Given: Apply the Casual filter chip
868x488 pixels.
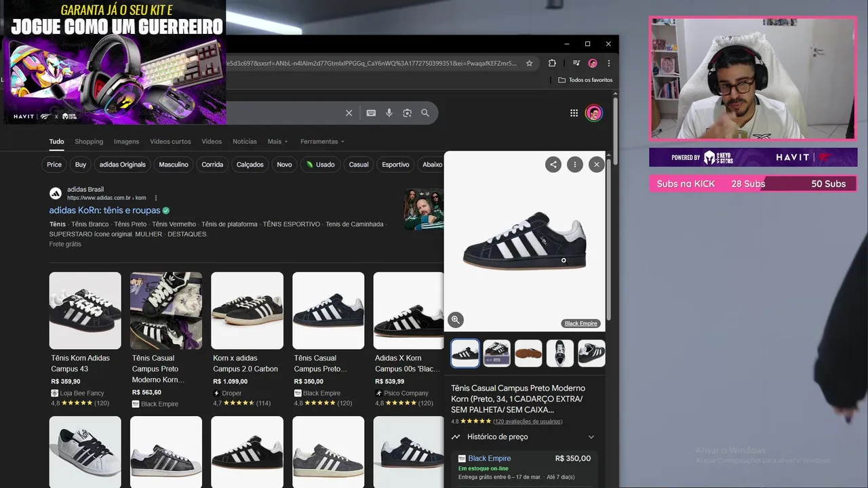Looking at the screenshot, I should point(359,165).
